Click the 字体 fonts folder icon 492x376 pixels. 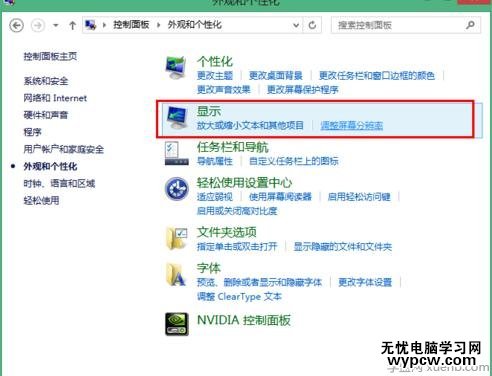pos(176,275)
